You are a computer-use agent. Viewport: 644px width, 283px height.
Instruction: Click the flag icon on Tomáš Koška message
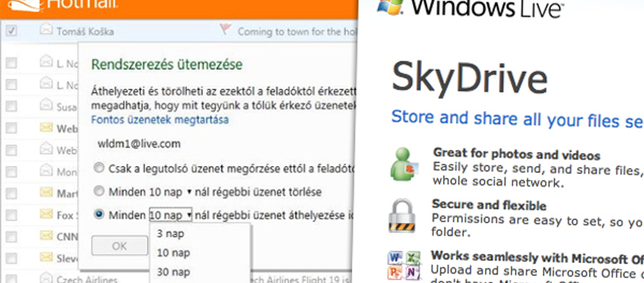pos(225,29)
